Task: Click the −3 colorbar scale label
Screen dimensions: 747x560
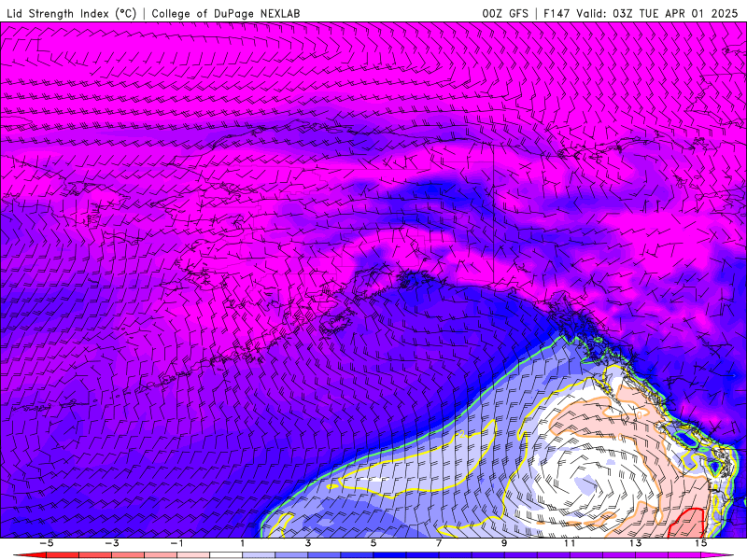Action: (111, 543)
